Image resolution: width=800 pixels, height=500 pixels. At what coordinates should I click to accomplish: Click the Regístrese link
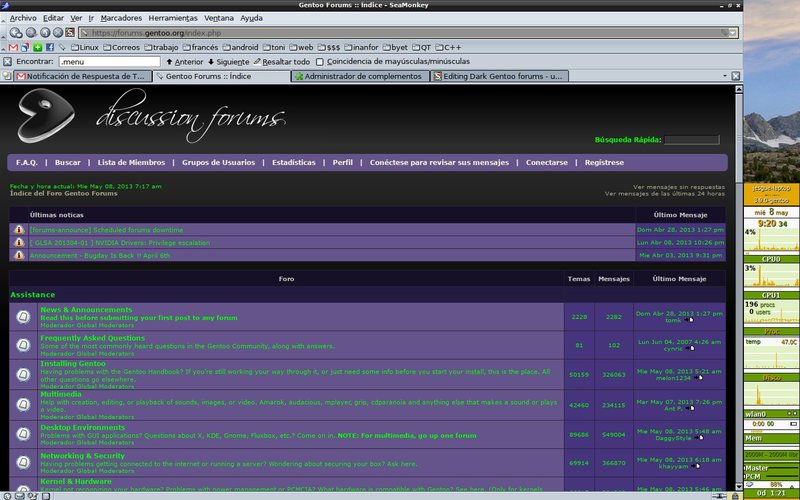click(x=604, y=163)
